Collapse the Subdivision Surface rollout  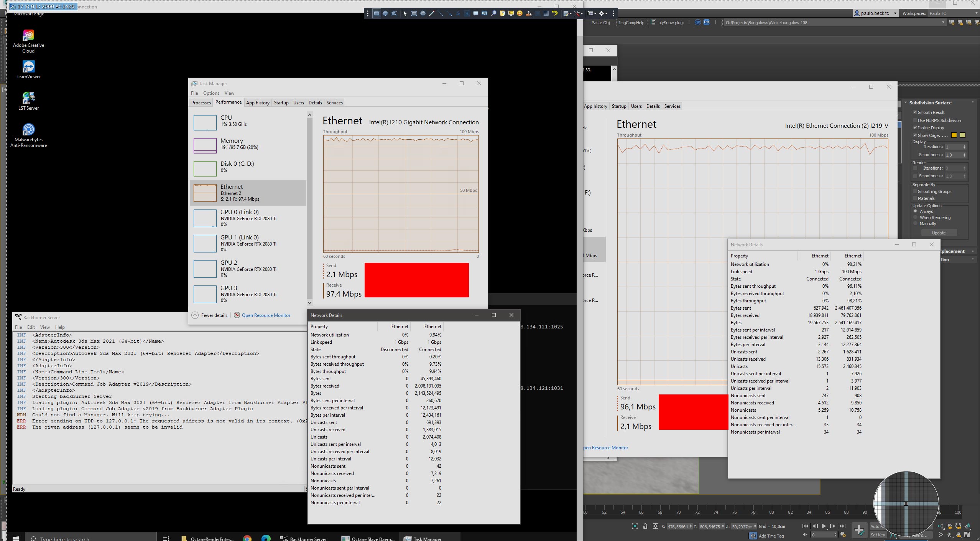(x=930, y=102)
